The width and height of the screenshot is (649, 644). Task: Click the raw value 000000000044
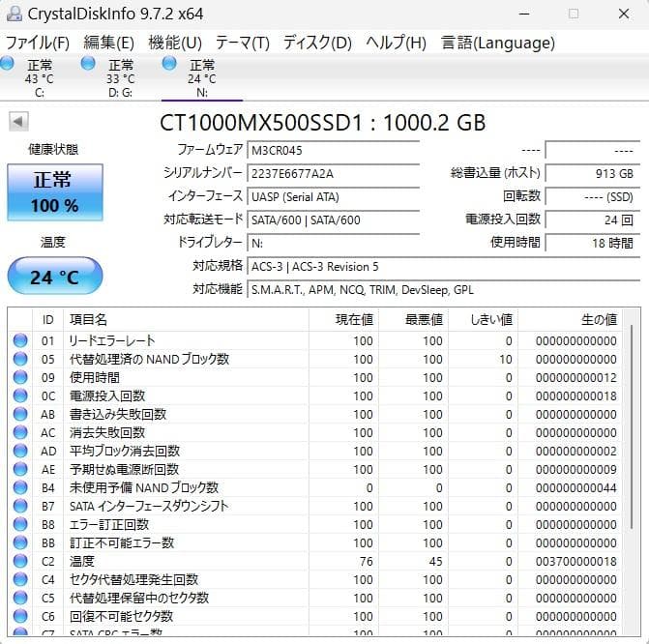click(x=576, y=488)
